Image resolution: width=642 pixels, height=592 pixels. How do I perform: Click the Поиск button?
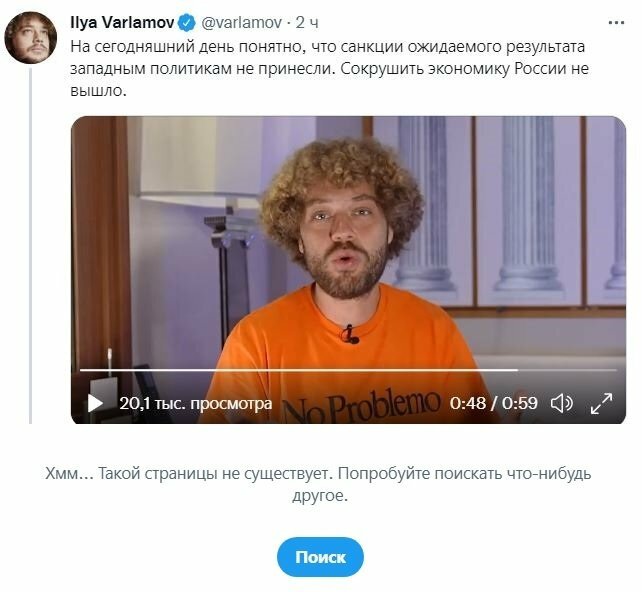[x=320, y=557]
